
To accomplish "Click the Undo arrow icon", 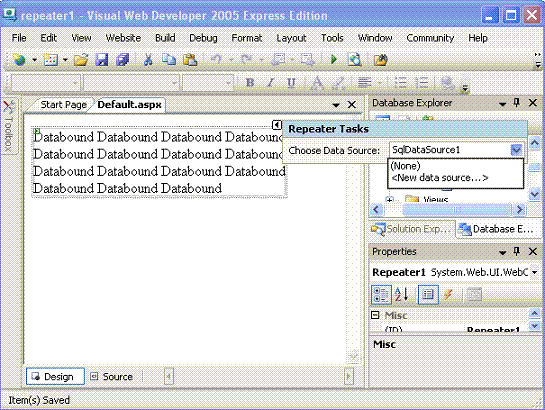I will point(216,60).
